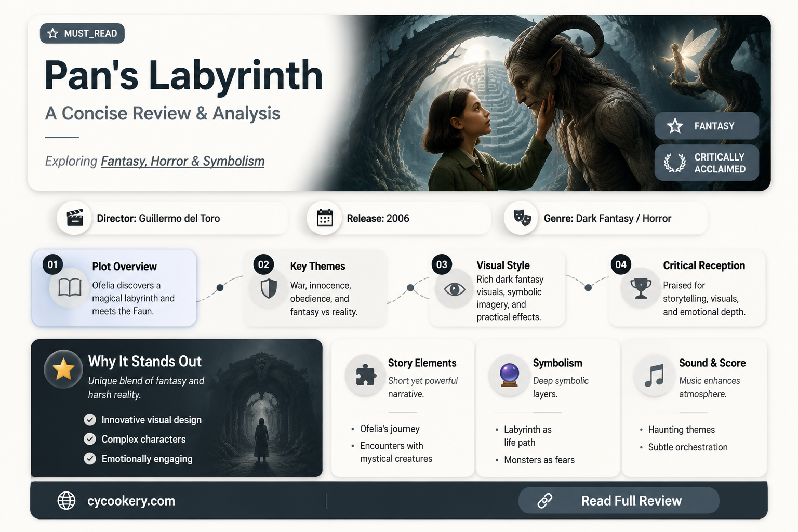Click the Why It Stands Out heading
Screen dimensions: 798x532
[x=144, y=362]
